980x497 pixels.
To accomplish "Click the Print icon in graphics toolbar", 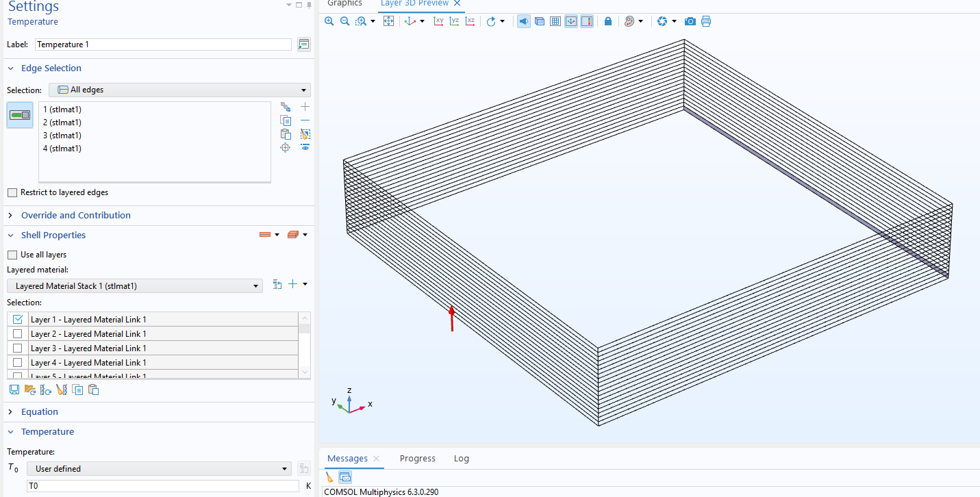I will click(x=706, y=21).
